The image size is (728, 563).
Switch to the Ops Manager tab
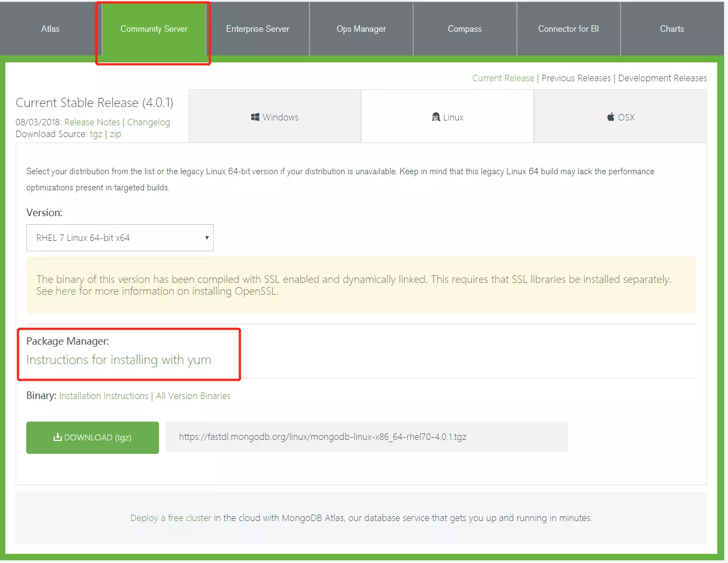tap(361, 28)
